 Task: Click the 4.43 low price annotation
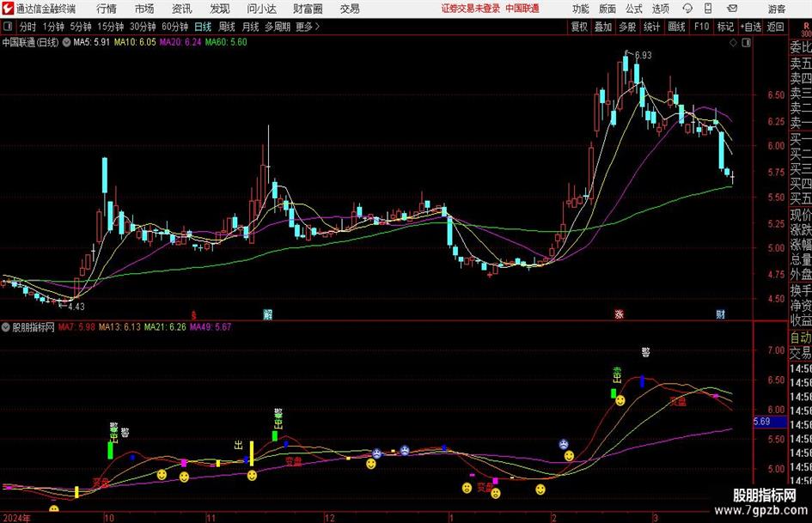pyautogui.click(x=76, y=307)
